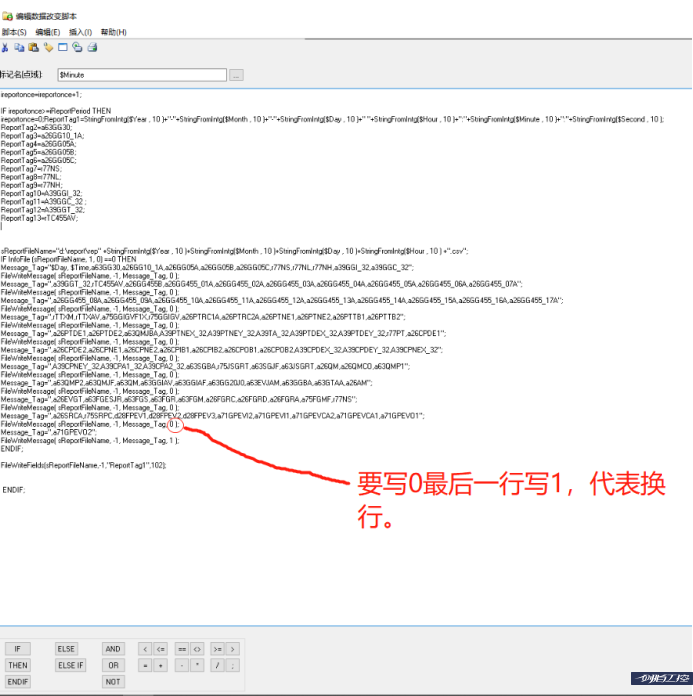Viewport: 693px width, 696px height.
Task: Insert the ELSE IF keyword button
Action: click(71, 665)
